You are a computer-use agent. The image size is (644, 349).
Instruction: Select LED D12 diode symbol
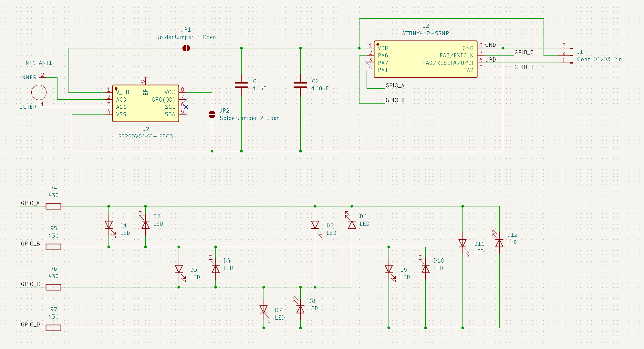(x=499, y=243)
